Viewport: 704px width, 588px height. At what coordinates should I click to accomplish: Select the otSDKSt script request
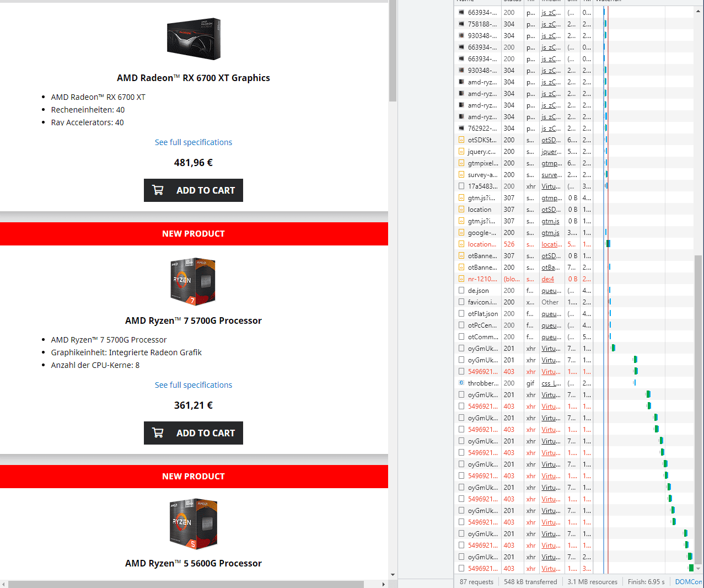click(x=574, y=140)
